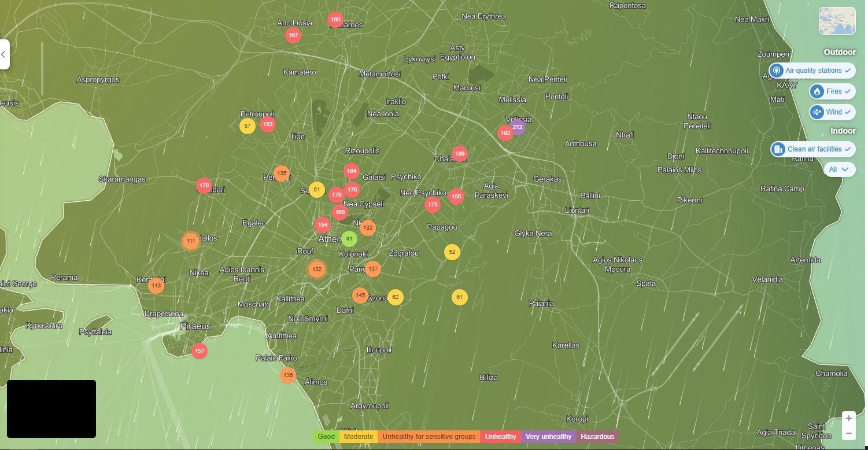Zoom in the map with plus button

pos(848,419)
